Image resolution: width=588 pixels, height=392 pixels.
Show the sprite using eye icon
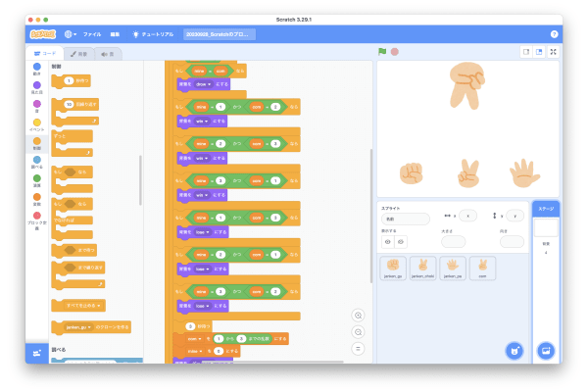click(387, 241)
